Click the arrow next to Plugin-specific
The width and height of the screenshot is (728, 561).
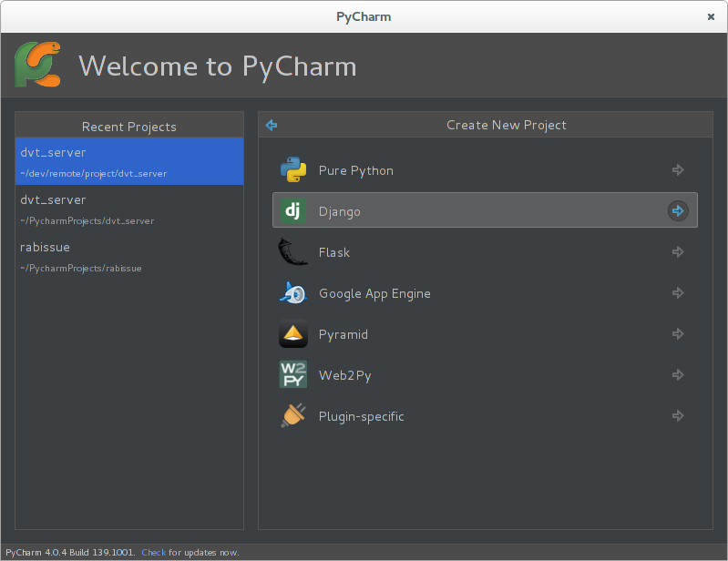pos(678,416)
